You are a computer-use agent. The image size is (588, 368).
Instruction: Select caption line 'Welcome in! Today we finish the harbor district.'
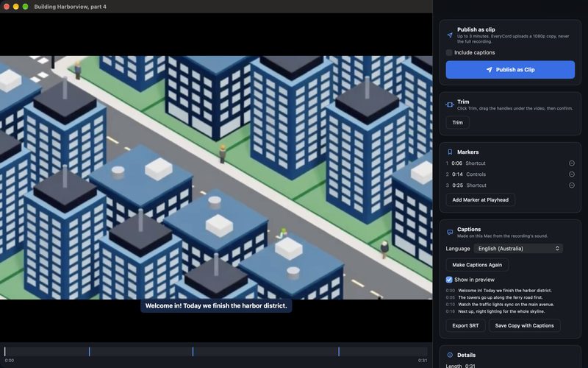coord(505,291)
